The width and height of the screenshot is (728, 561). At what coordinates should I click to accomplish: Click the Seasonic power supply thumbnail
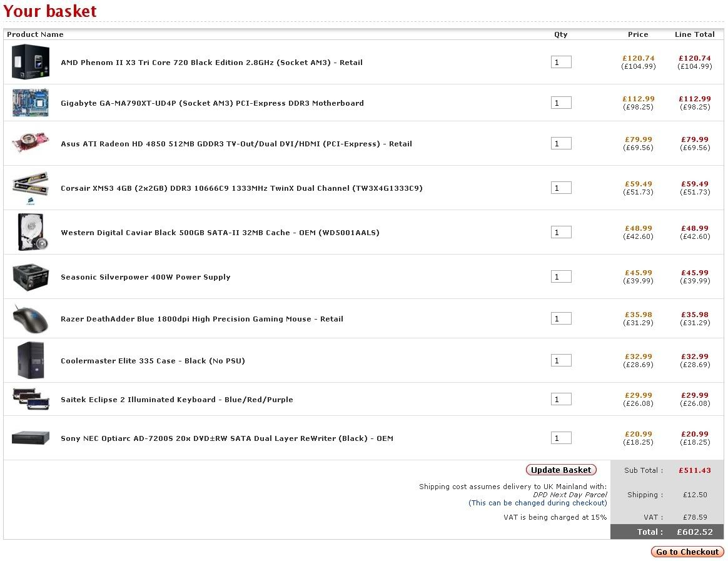pos(31,277)
